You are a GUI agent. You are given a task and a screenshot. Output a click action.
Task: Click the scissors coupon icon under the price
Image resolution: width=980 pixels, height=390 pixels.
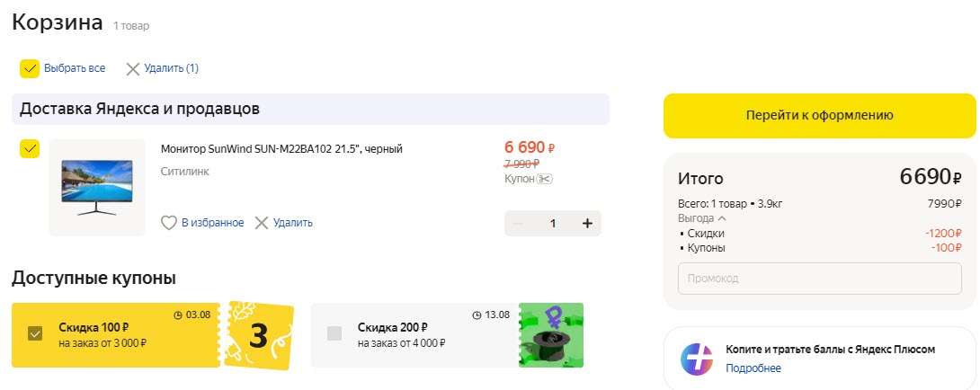coord(544,179)
